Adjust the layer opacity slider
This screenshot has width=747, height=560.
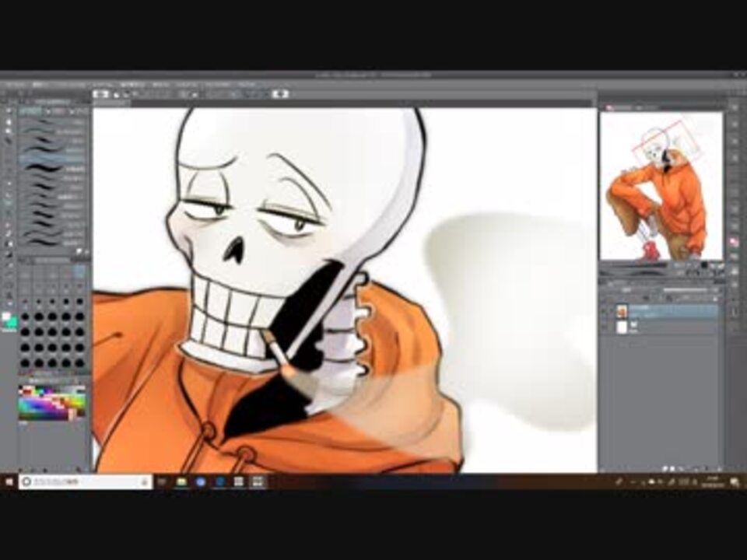point(686,289)
